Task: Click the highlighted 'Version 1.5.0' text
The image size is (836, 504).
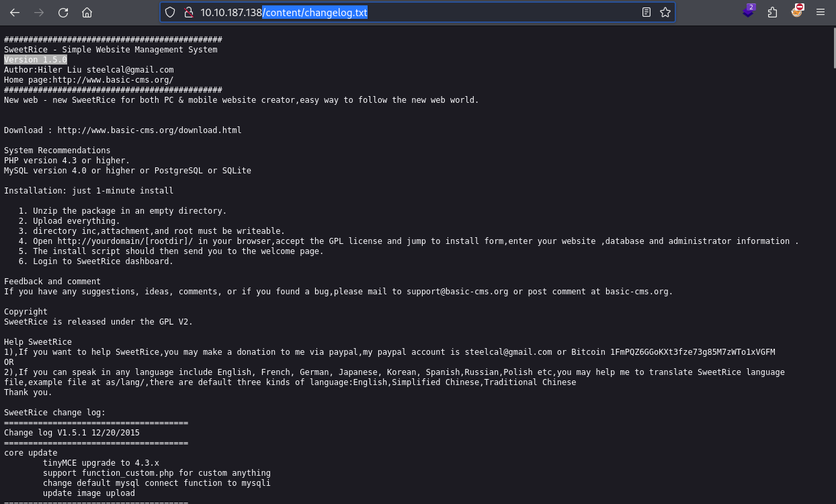Action: click(x=36, y=60)
